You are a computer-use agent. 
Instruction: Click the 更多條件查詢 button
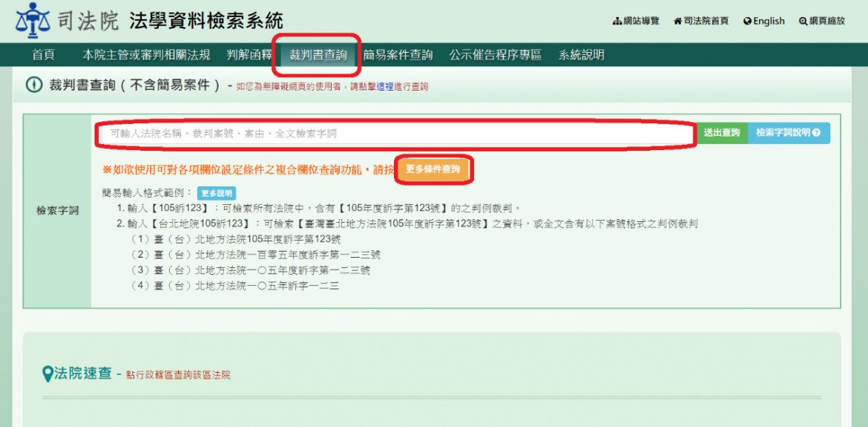click(x=433, y=169)
